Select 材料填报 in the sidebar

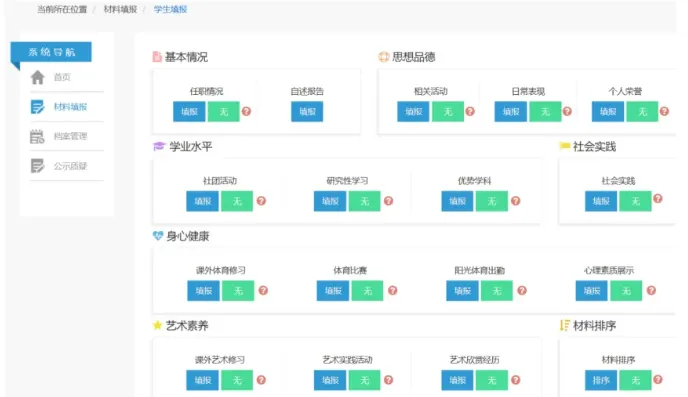coord(70,107)
